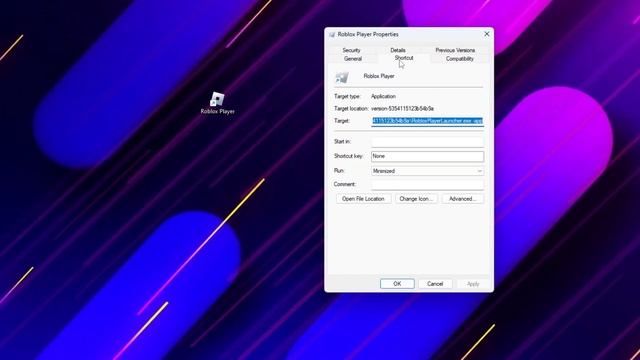
Task: Click the Open File Location button
Action: pos(363,199)
